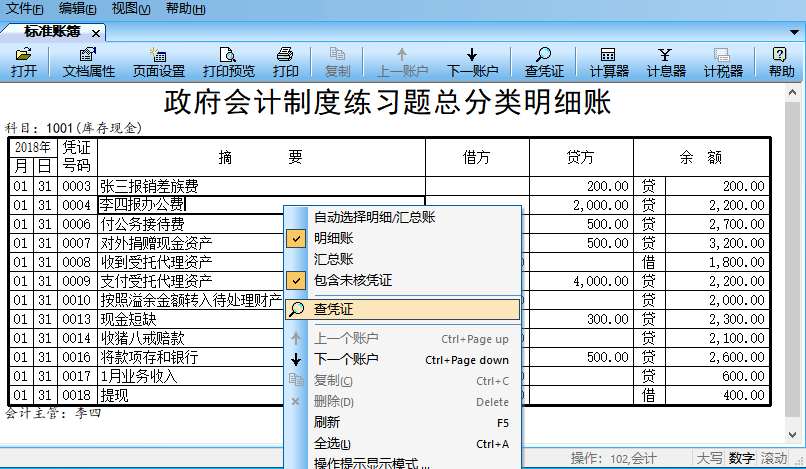Click 操作提示显示模式 menu entry
Viewport: 806px width, 469px height.
[x=403, y=463]
